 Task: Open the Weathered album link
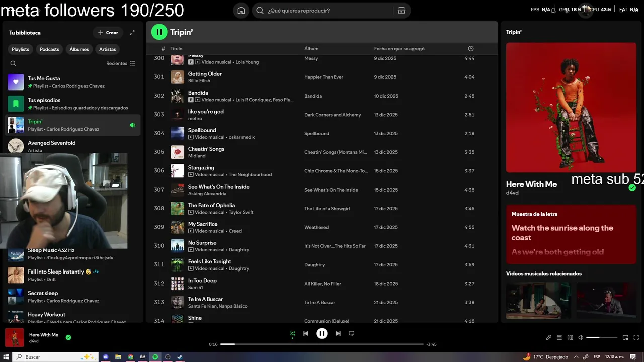(316, 227)
